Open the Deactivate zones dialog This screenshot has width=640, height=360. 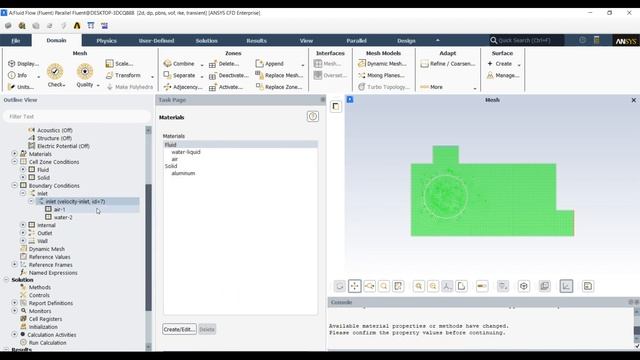pyautogui.click(x=228, y=76)
